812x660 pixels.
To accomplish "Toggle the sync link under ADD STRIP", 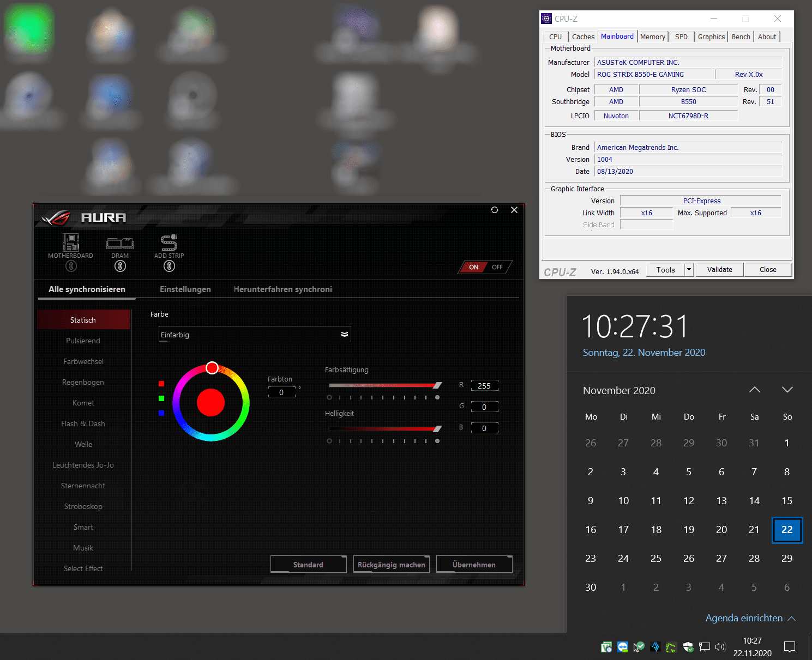I will pyautogui.click(x=169, y=267).
